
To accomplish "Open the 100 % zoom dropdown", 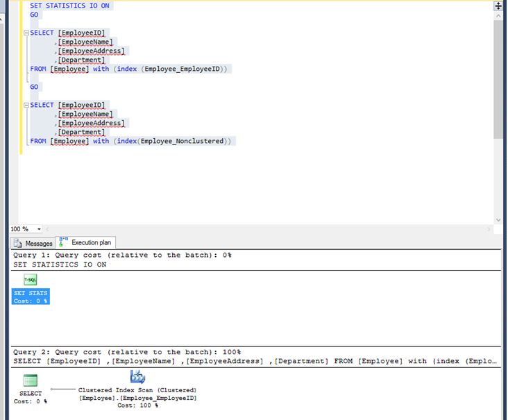I will pos(39,229).
